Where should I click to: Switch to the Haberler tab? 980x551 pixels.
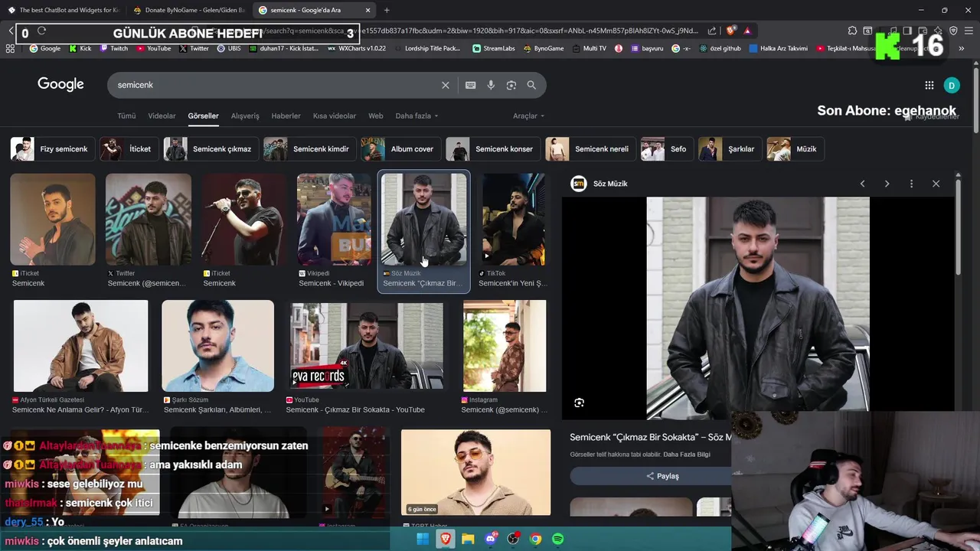tap(286, 116)
